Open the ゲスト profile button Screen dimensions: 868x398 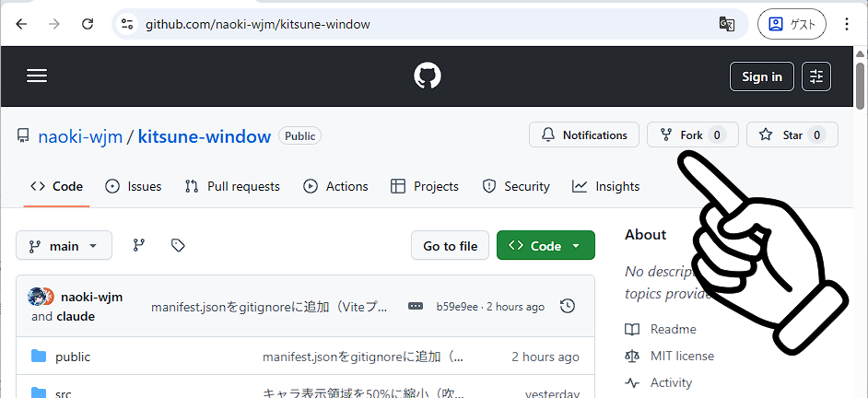(792, 24)
